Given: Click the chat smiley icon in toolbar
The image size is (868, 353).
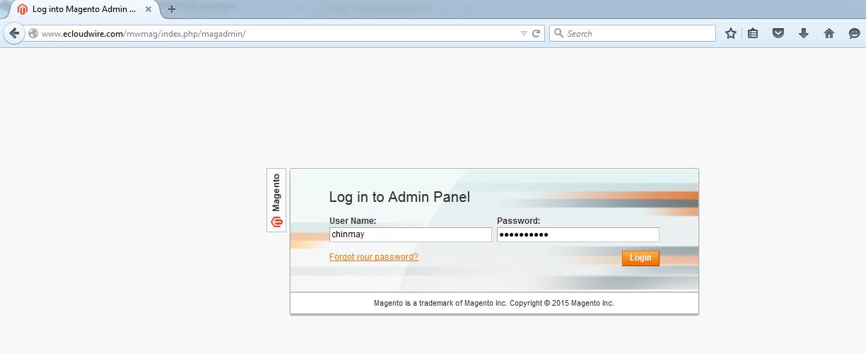Looking at the screenshot, I should click(x=855, y=33).
